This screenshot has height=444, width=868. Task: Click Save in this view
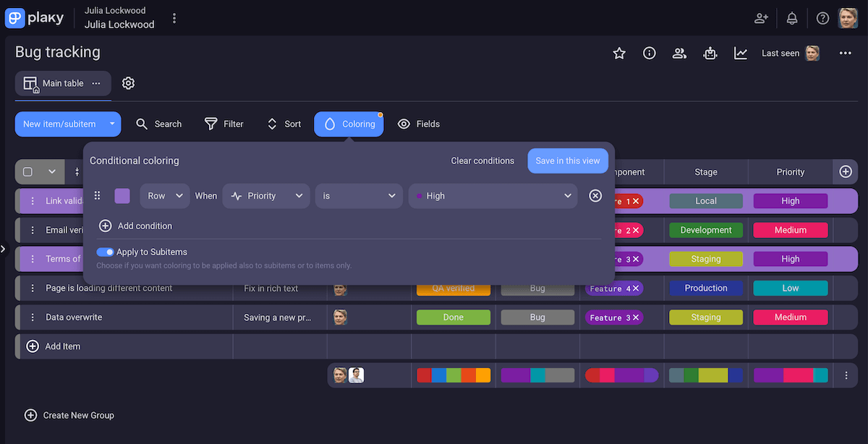pyautogui.click(x=568, y=161)
